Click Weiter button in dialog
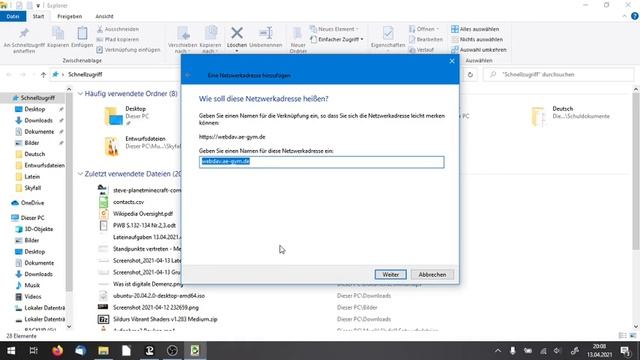 pyautogui.click(x=391, y=275)
